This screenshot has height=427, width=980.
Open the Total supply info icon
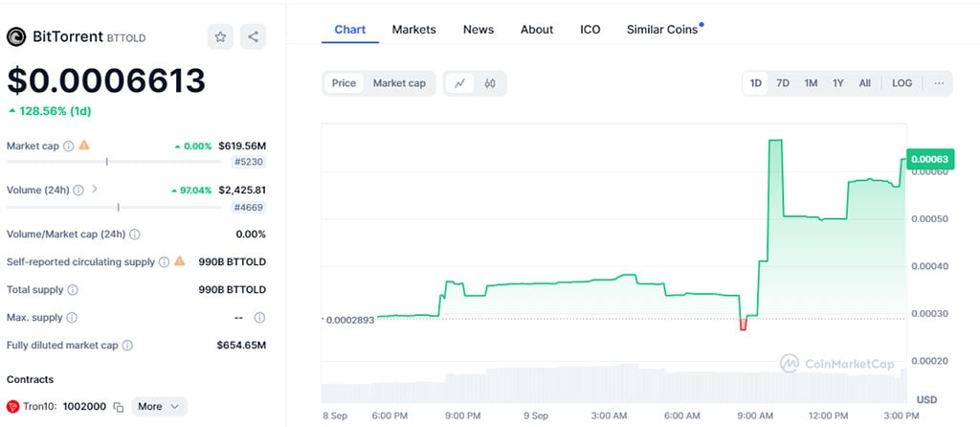point(73,290)
